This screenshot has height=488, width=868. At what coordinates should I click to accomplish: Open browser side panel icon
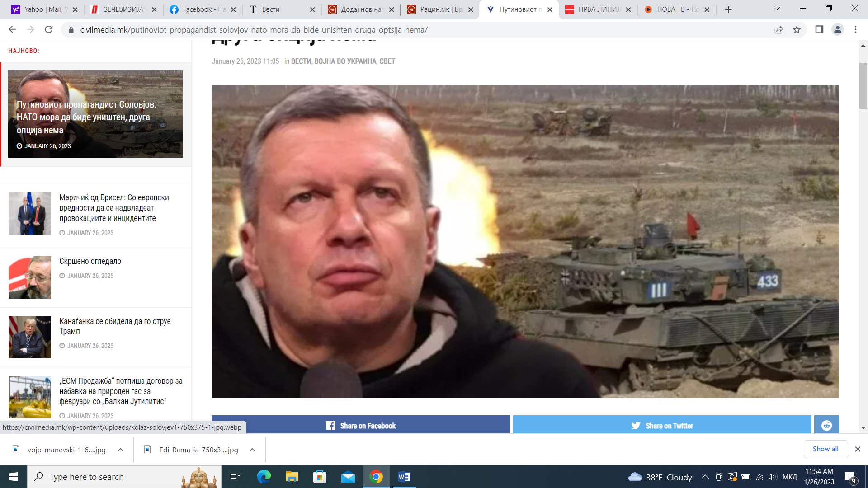pos(819,30)
